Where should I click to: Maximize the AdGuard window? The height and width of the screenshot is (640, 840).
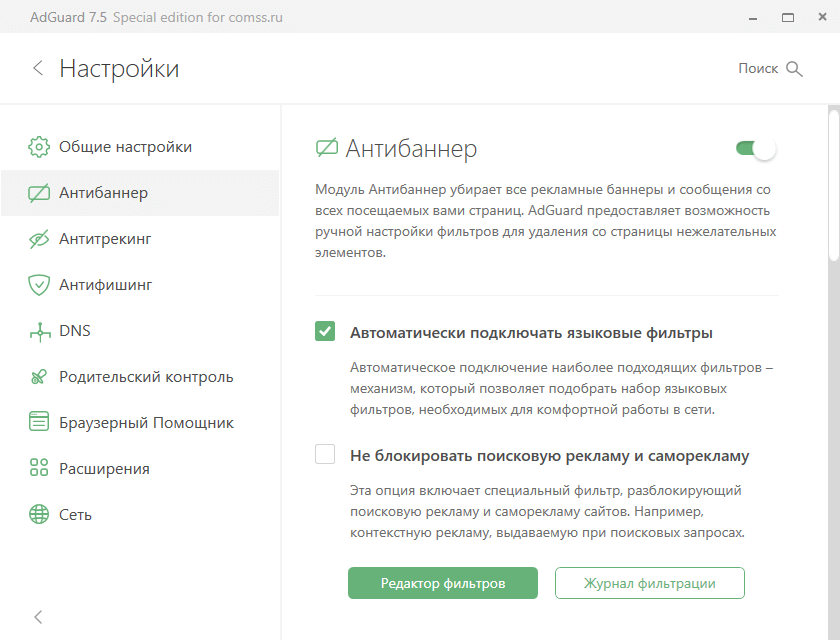(788, 18)
